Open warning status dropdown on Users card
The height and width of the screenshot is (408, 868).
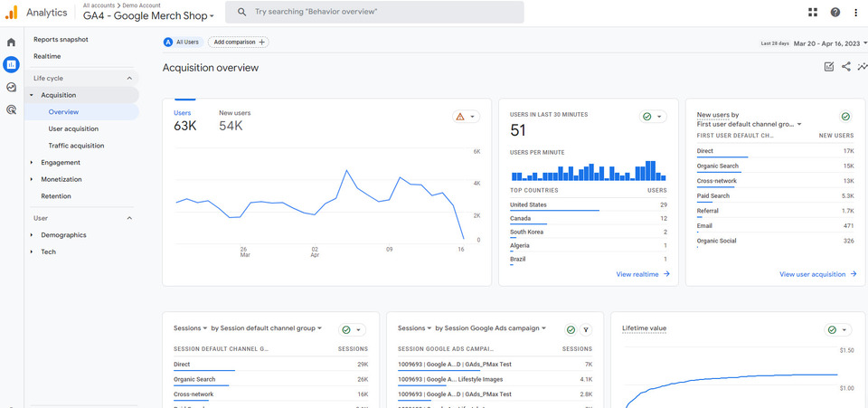(x=466, y=117)
